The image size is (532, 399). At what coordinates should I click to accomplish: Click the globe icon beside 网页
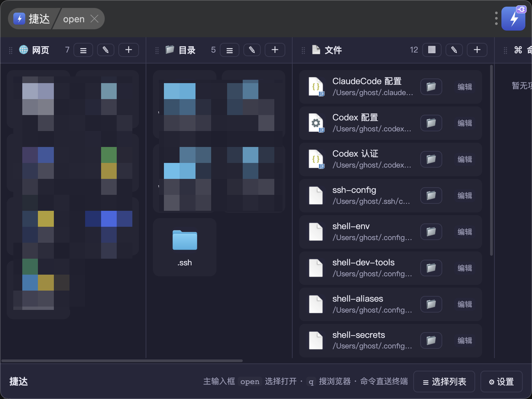click(x=24, y=50)
